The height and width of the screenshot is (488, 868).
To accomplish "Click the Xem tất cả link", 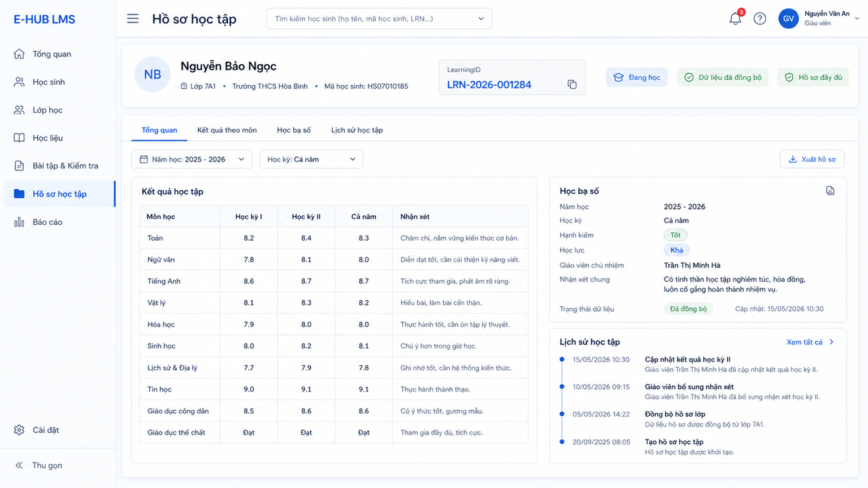I will pyautogui.click(x=804, y=342).
